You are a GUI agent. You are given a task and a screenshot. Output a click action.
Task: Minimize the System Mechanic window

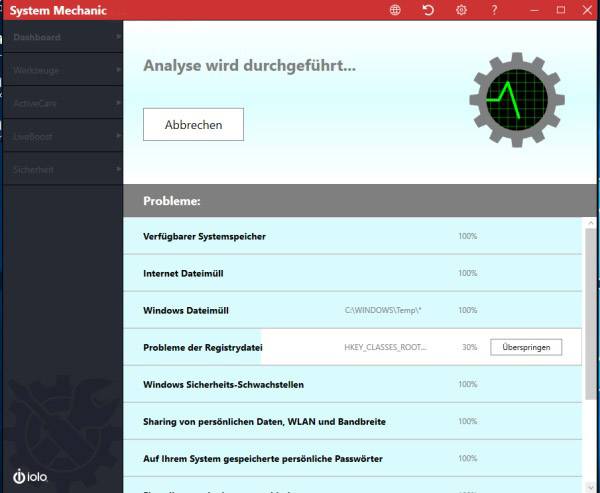pyautogui.click(x=535, y=10)
